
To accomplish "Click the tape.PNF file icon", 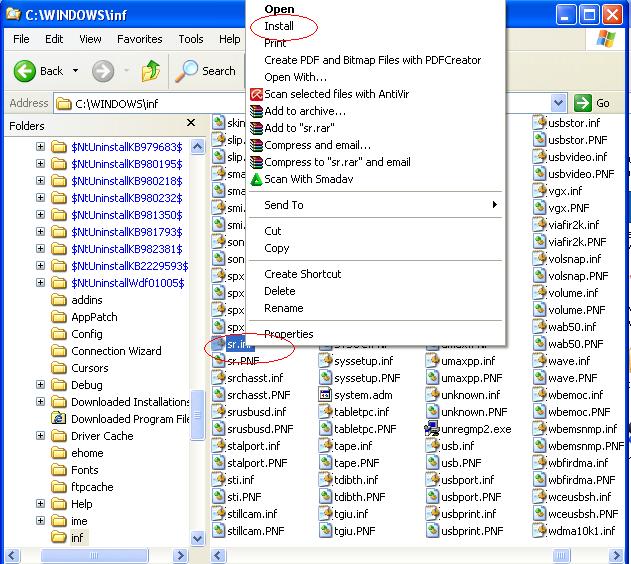I will point(325,463).
